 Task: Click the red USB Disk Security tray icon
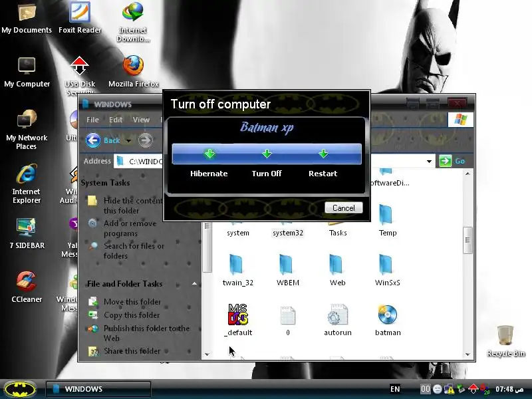pyautogui.click(x=473, y=389)
